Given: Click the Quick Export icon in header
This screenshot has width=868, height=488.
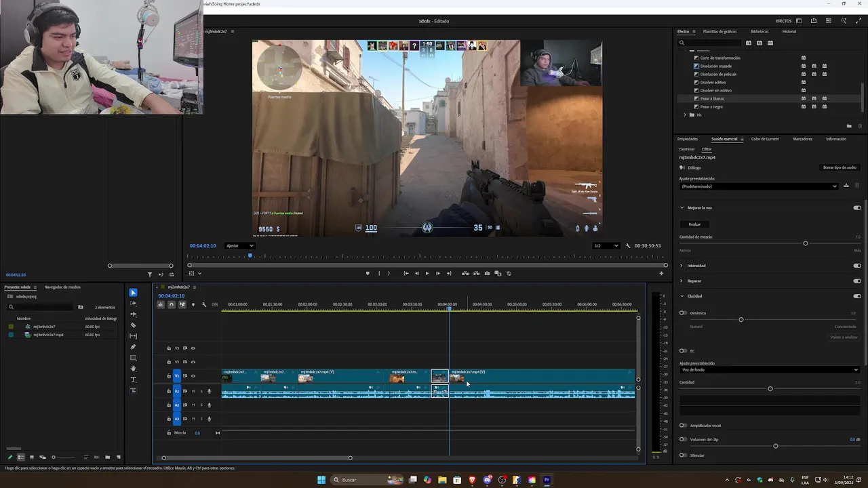Looking at the screenshot, I should [x=814, y=21].
